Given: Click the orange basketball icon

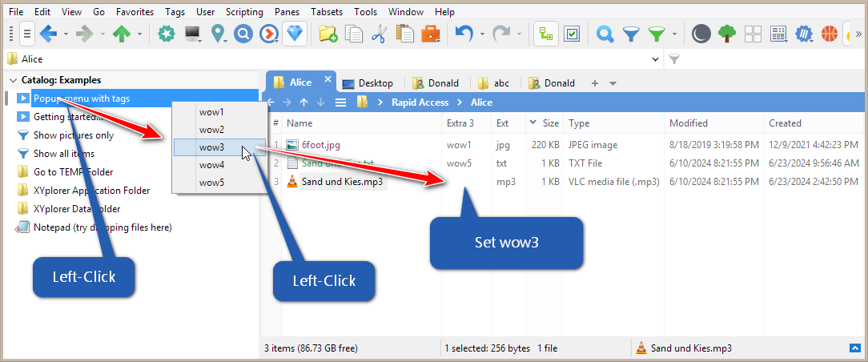Looking at the screenshot, I should [830, 34].
